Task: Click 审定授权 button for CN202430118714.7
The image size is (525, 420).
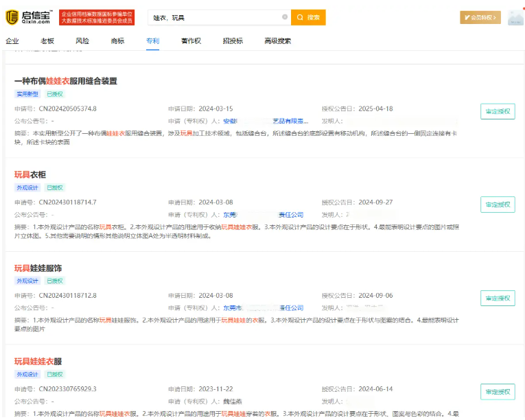Action: [498, 205]
